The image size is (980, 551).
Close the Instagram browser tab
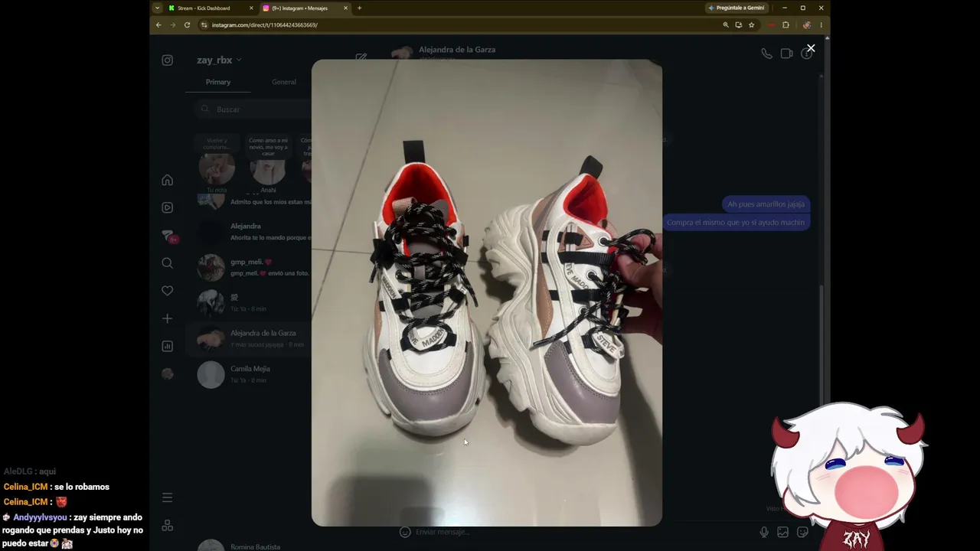(345, 8)
